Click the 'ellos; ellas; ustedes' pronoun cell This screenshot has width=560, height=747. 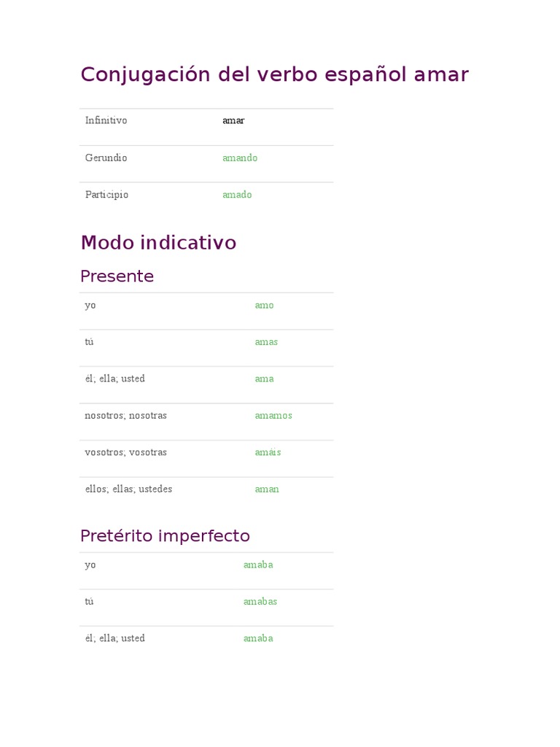click(x=128, y=489)
